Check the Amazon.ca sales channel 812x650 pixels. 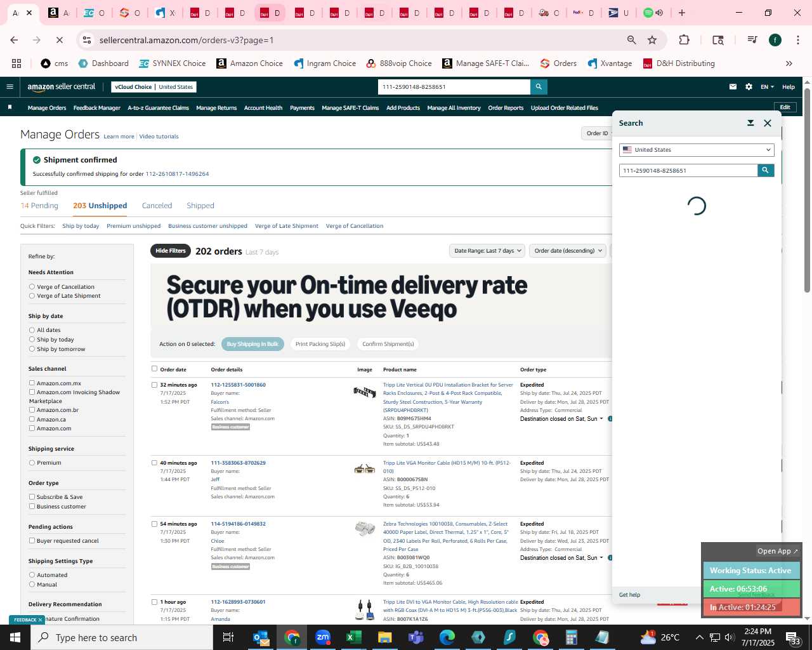click(32, 419)
